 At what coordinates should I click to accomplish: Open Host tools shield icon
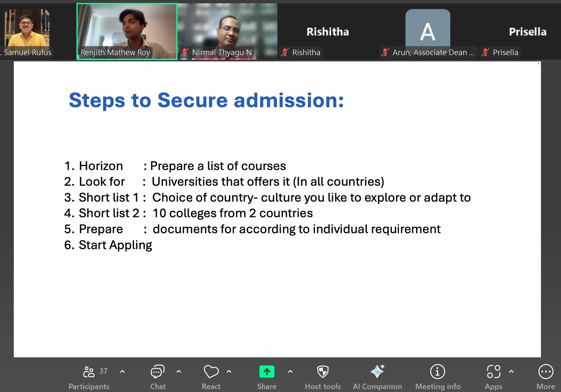pyautogui.click(x=322, y=372)
